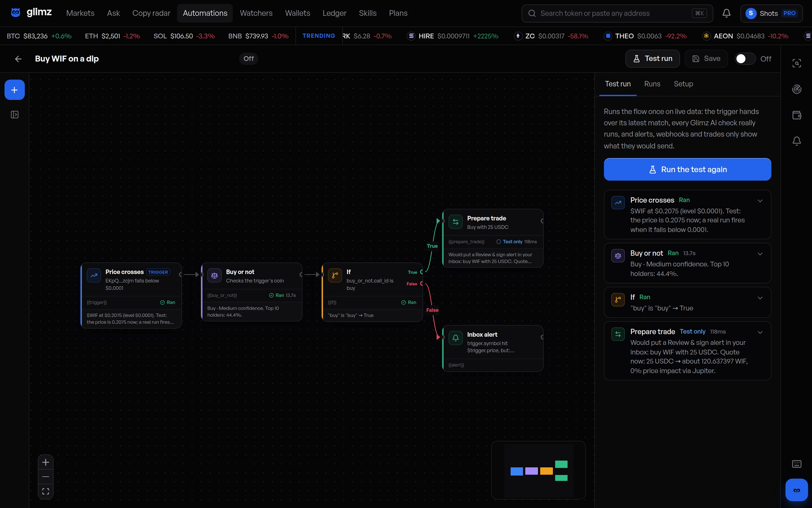Open the Skills nav item
812x508 pixels.
(x=368, y=13)
